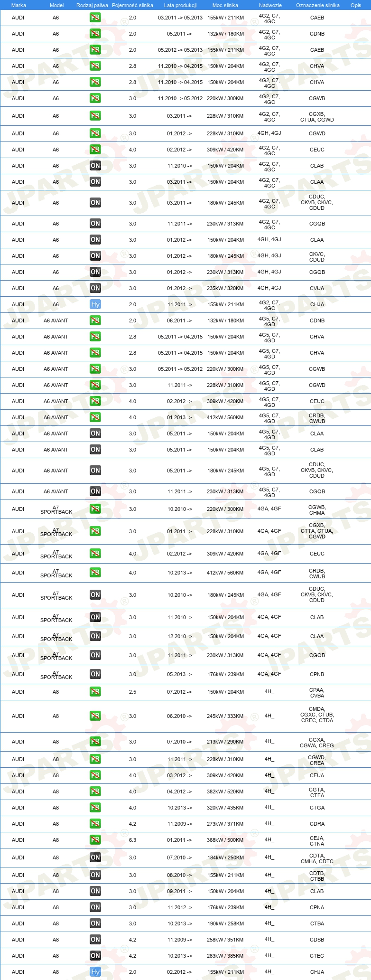Click the ON icon in A8 184kW CDTA row

[x=95, y=857]
